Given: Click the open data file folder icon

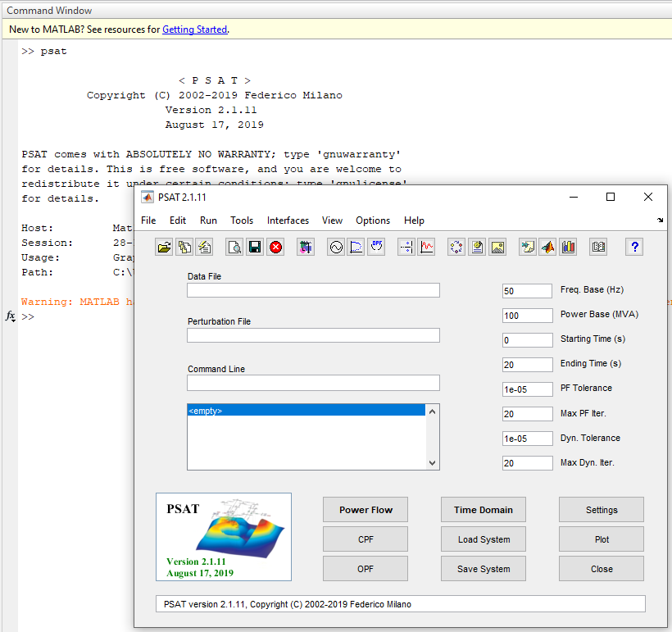Looking at the screenshot, I should click(x=164, y=247).
